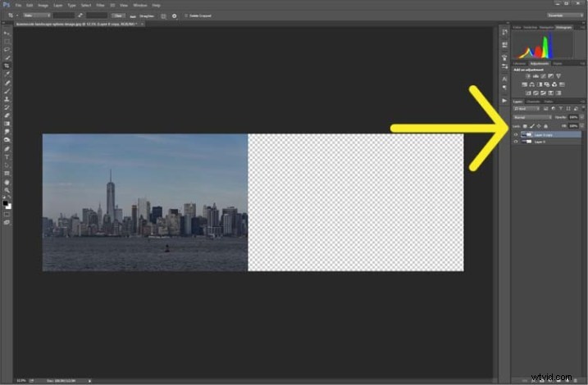Toggle the Delete Cropped Pixels checkbox
Viewport: 588px width, 385px height.
tap(186, 16)
